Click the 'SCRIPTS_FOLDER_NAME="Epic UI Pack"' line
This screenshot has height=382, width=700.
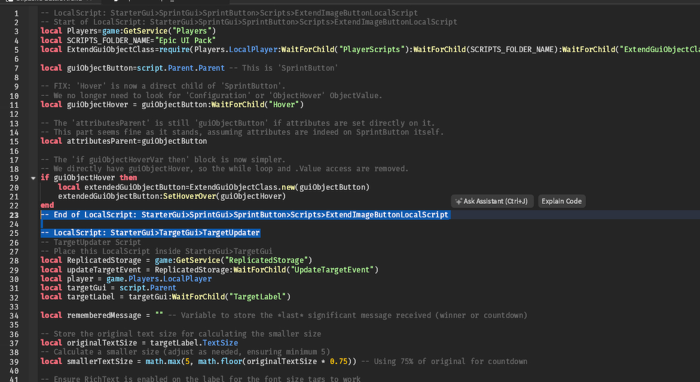(128, 40)
